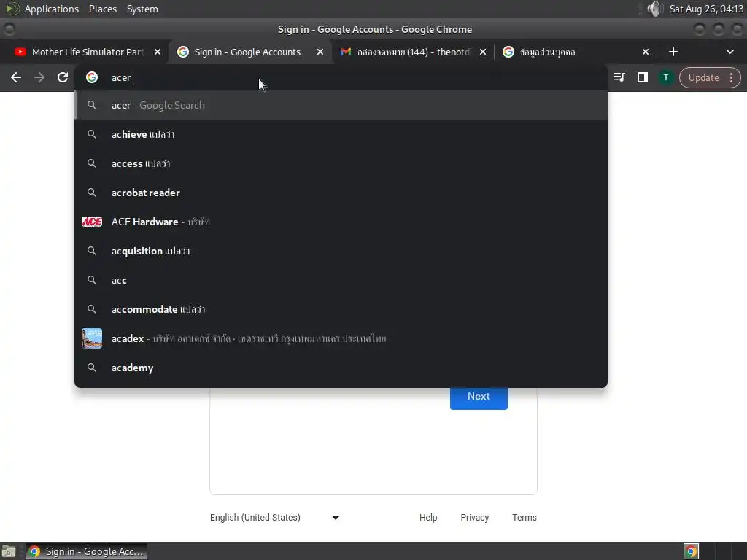Open the Terms link
This screenshot has height=560, width=747.
pos(524,518)
